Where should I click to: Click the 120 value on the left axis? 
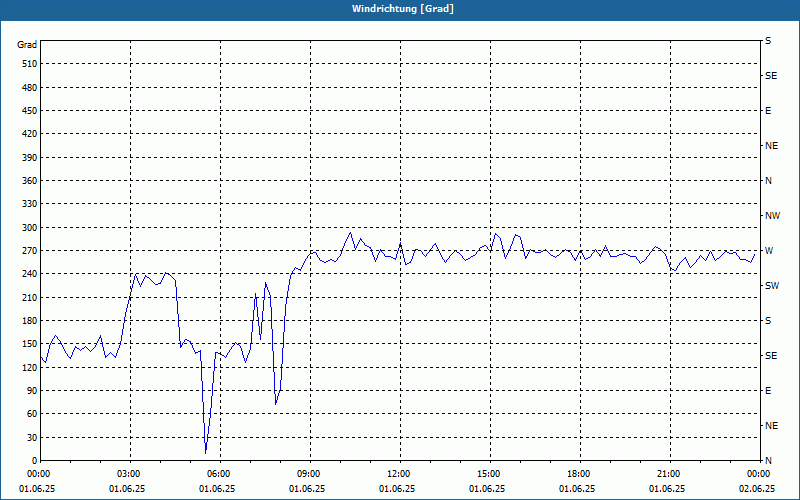click(x=30, y=367)
